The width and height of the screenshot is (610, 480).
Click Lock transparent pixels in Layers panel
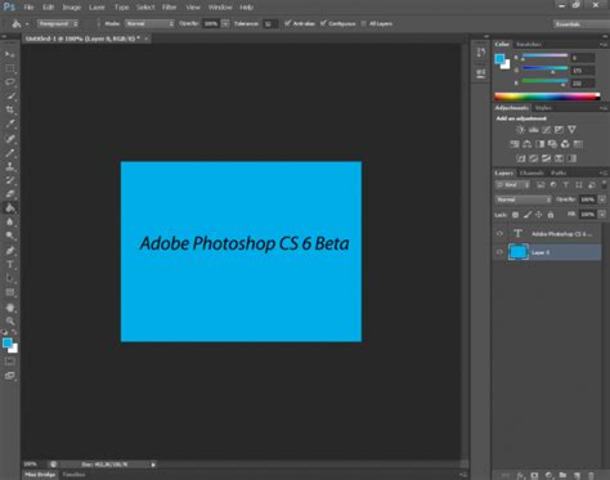point(515,215)
